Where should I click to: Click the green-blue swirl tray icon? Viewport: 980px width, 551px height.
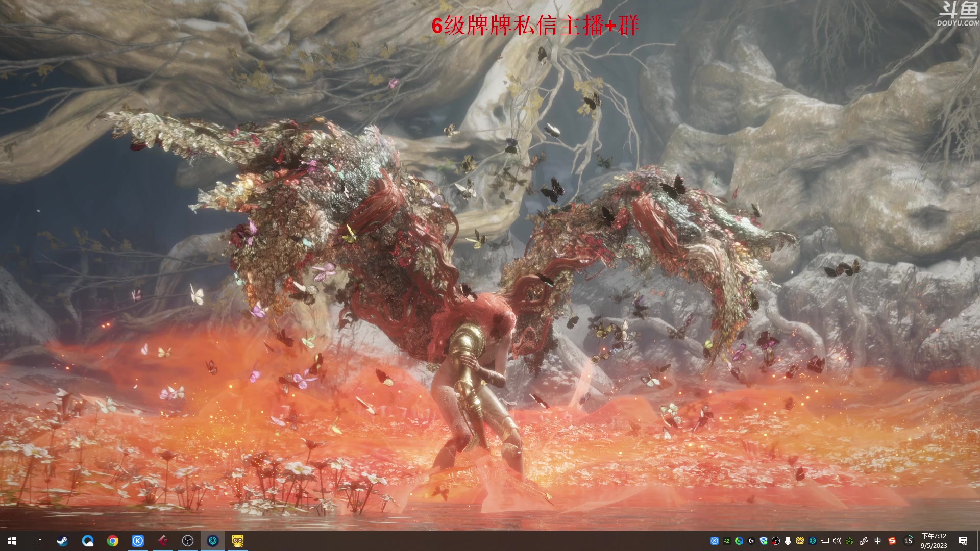coord(739,541)
